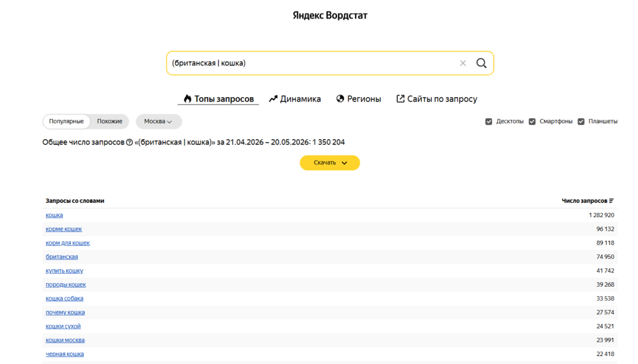The width and height of the screenshot is (638, 364).
Task: Select the value 89 118
Action: pos(605,243)
